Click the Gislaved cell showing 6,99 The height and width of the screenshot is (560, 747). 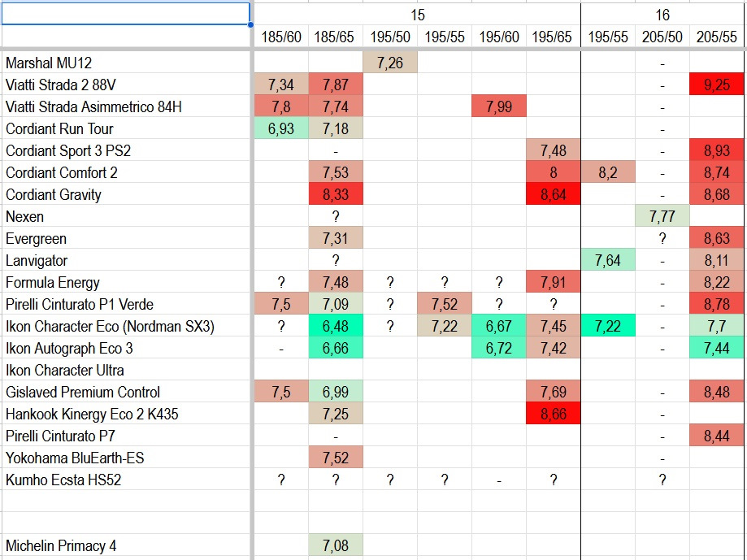336,391
